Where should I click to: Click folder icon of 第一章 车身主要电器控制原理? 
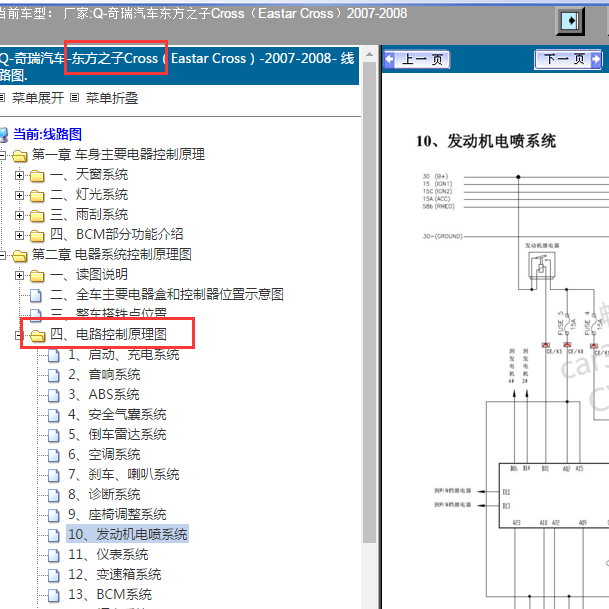[x=19, y=155]
